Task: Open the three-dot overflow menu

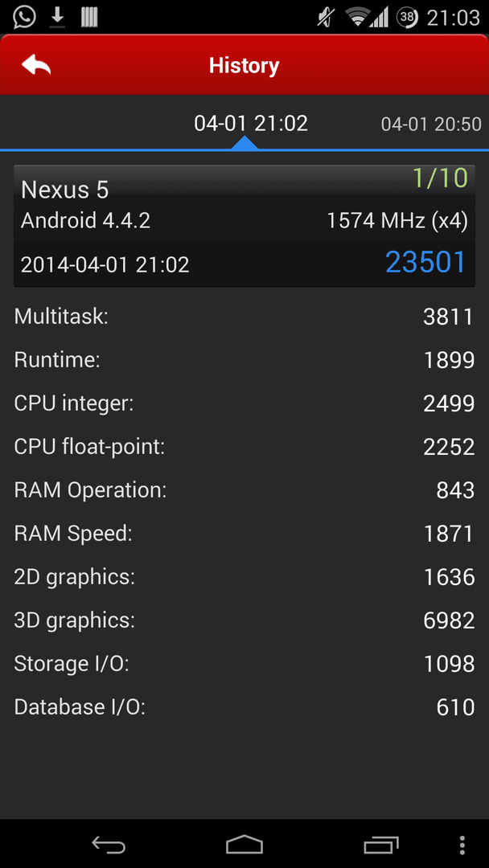Action: point(462,845)
